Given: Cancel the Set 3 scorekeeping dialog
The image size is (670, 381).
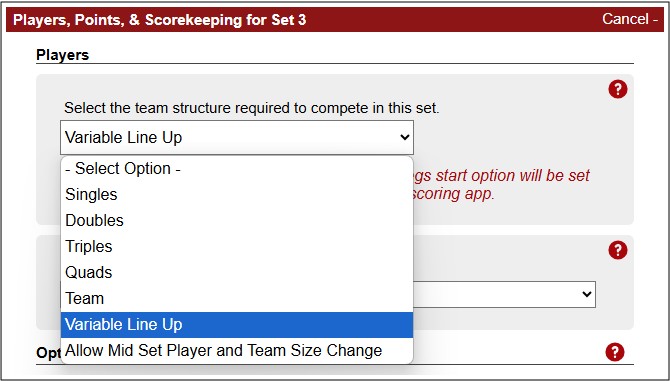Looking at the screenshot, I should tap(630, 19).
